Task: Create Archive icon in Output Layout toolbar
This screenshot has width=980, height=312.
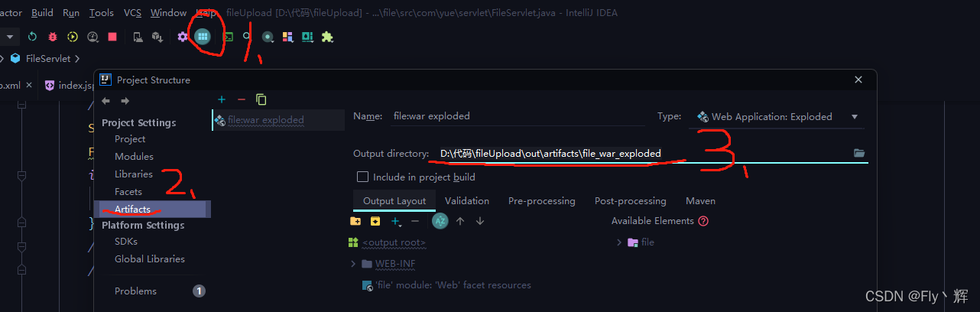Action: pos(375,221)
